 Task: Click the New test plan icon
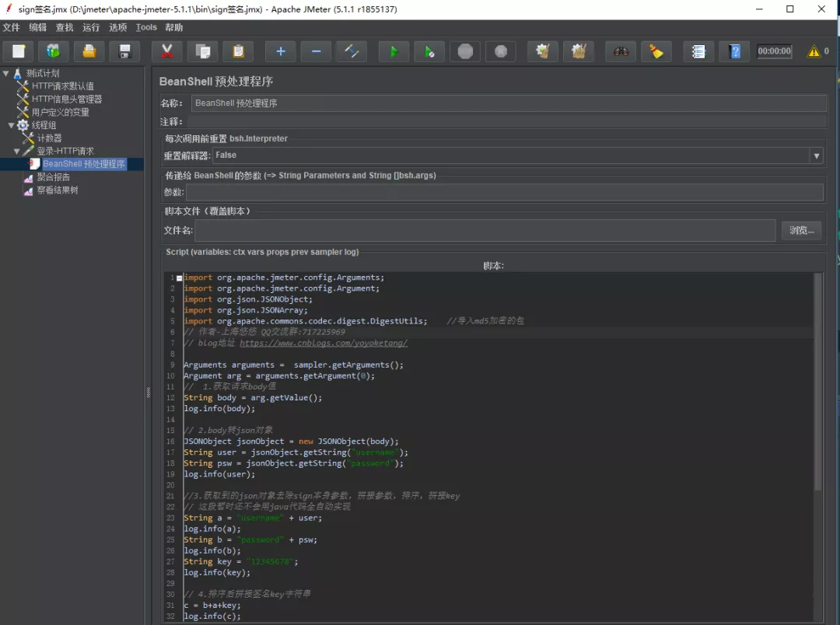click(19, 51)
